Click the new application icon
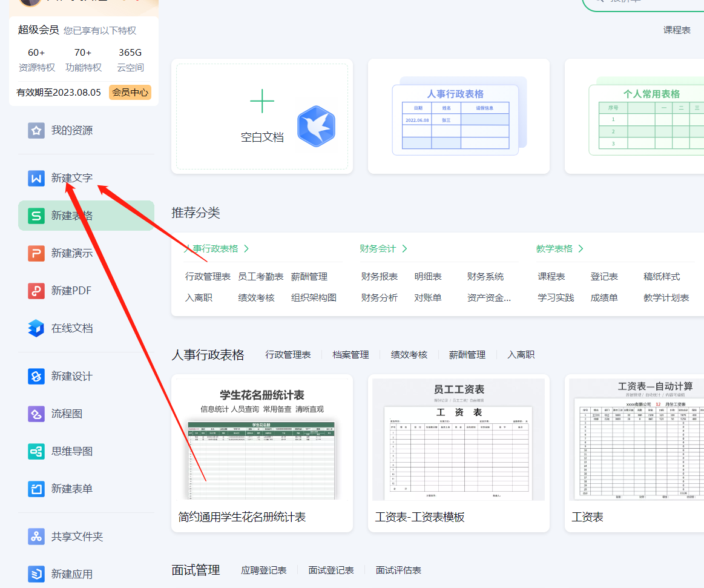 click(x=36, y=574)
